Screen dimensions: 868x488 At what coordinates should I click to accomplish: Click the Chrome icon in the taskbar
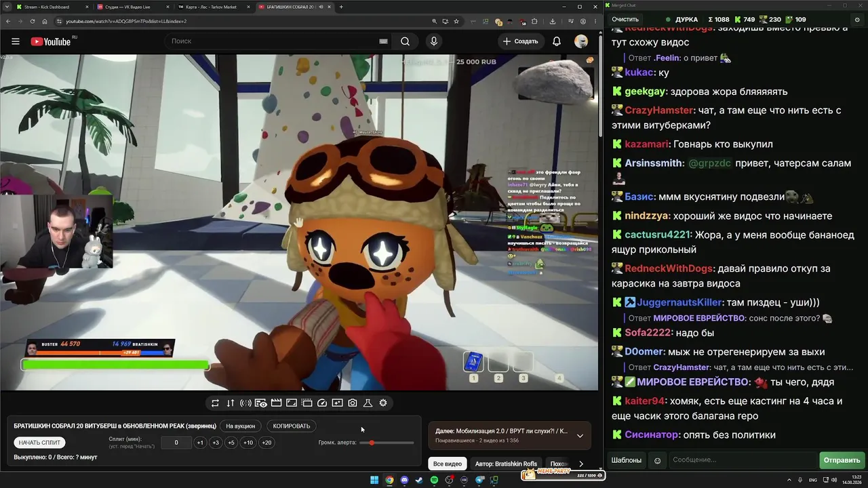click(x=389, y=481)
